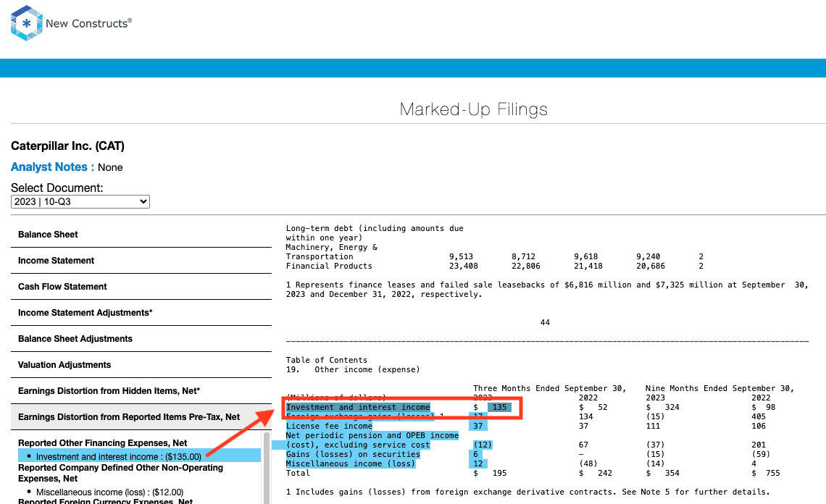
Task: Click Nine Months Ended September 30 column header
Action: pyautogui.click(x=719, y=389)
